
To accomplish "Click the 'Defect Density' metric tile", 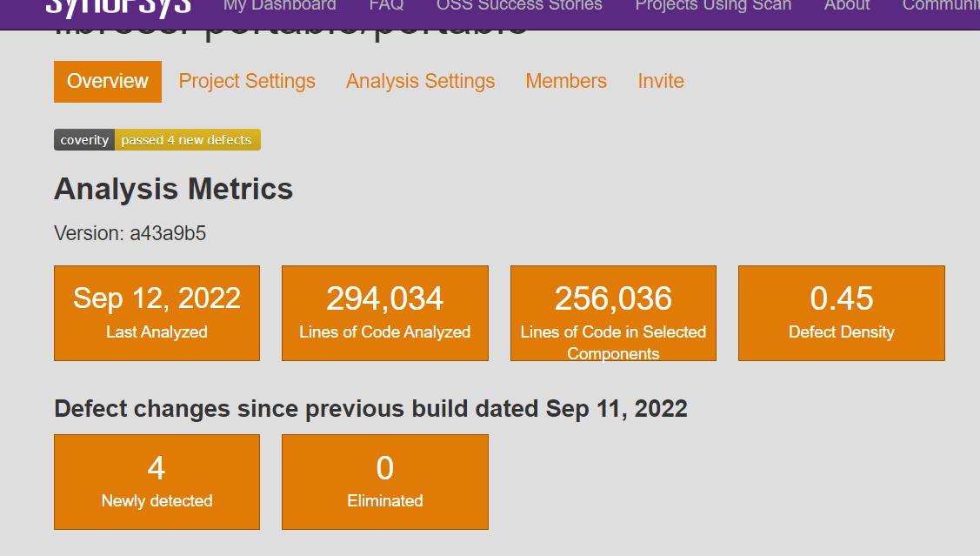I will (x=841, y=312).
